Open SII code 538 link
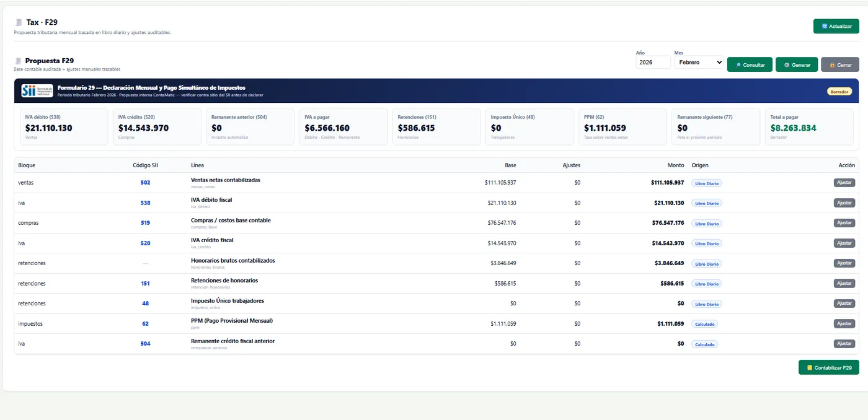Image resolution: width=868 pixels, height=420 pixels. point(145,203)
